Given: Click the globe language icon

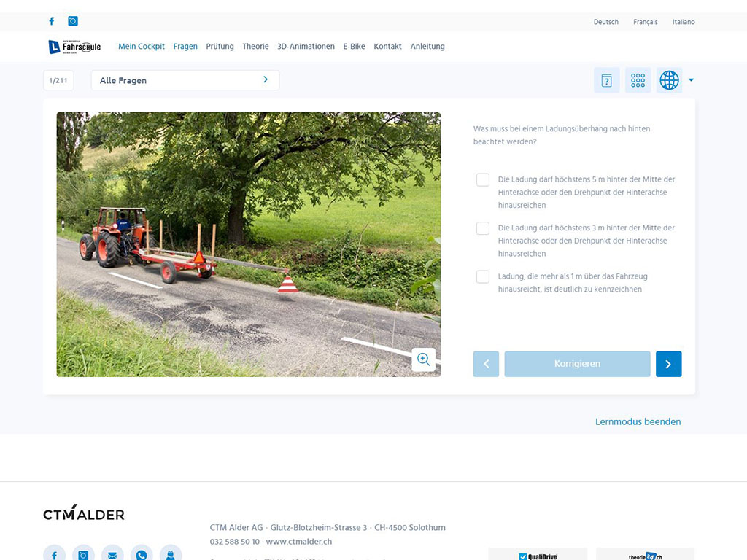Looking at the screenshot, I should point(669,80).
